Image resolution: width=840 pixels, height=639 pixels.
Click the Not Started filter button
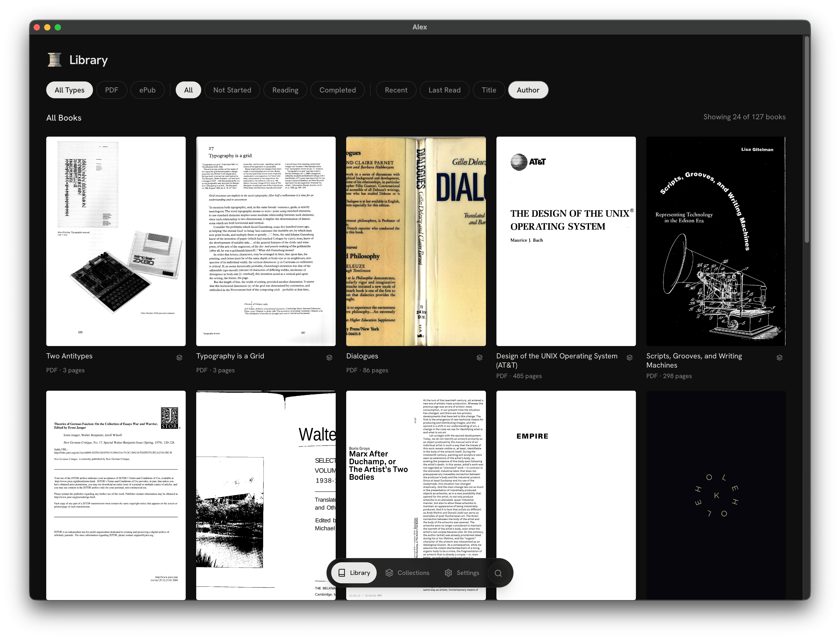click(x=232, y=90)
